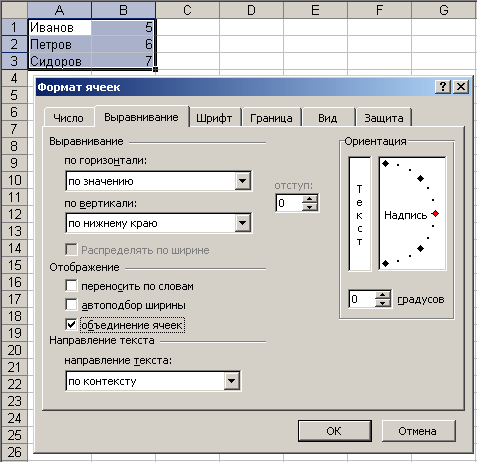Viewport: 477px width, 462px height.
Task: Expand the 'по вертикали' dropdown
Action: (243, 223)
